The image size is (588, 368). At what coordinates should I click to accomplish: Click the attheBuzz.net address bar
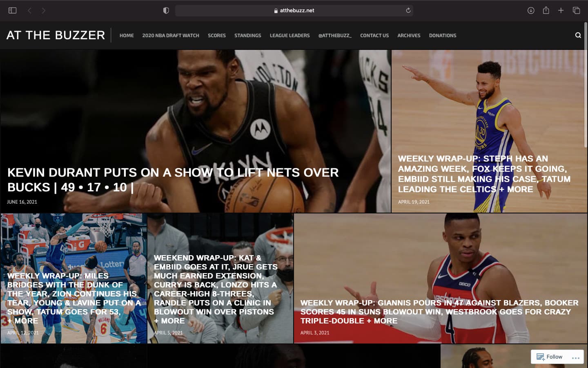[294, 11]
